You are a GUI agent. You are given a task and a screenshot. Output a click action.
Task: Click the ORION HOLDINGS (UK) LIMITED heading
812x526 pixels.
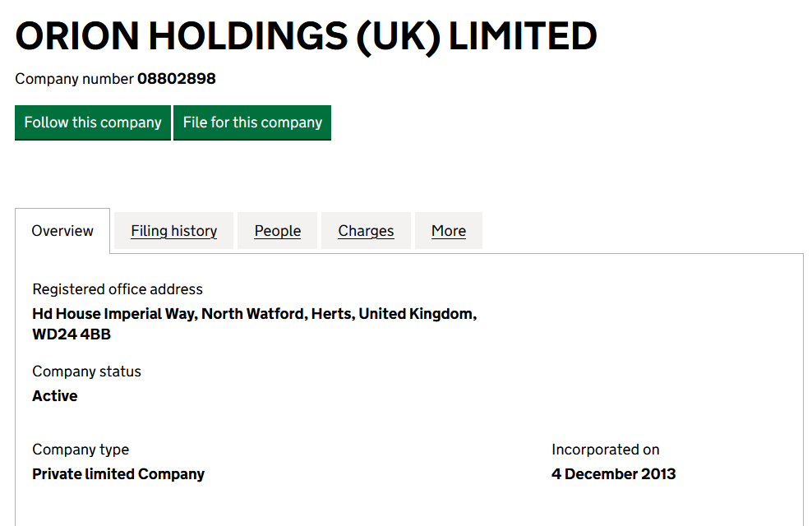pos(306,36)
